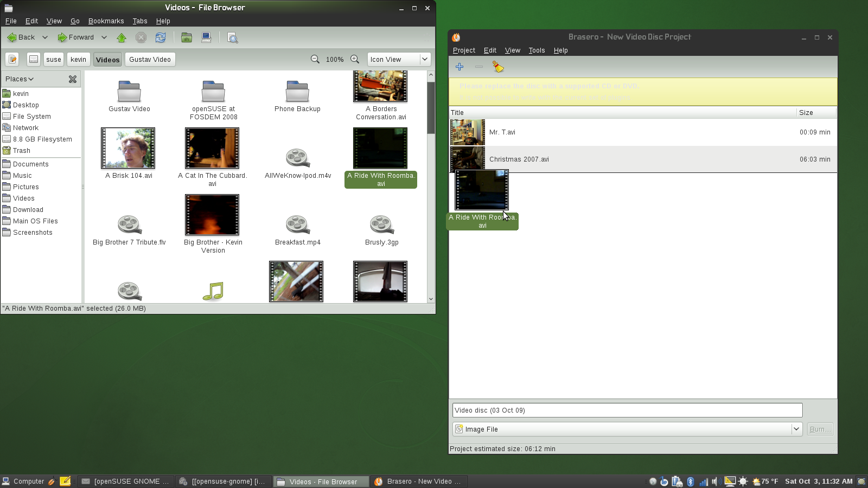
Task: Click the file list vertical scrollbar
Action: pyautogui.click(x=431, y=108)
